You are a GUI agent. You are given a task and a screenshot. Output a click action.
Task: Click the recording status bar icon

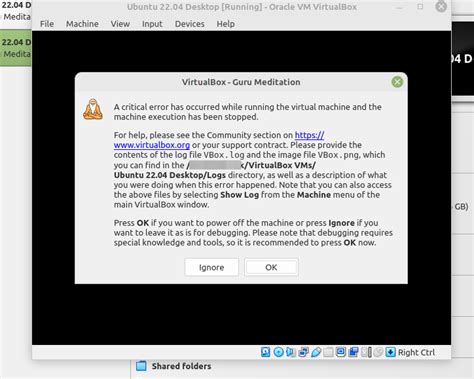(x=353, y=352)
